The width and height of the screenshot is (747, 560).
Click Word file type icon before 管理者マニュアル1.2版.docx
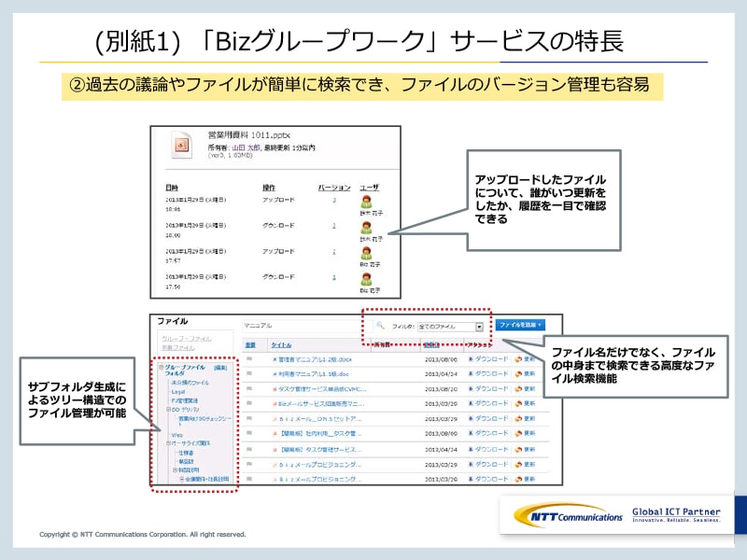pyautogui.click(x=275, y=359)
